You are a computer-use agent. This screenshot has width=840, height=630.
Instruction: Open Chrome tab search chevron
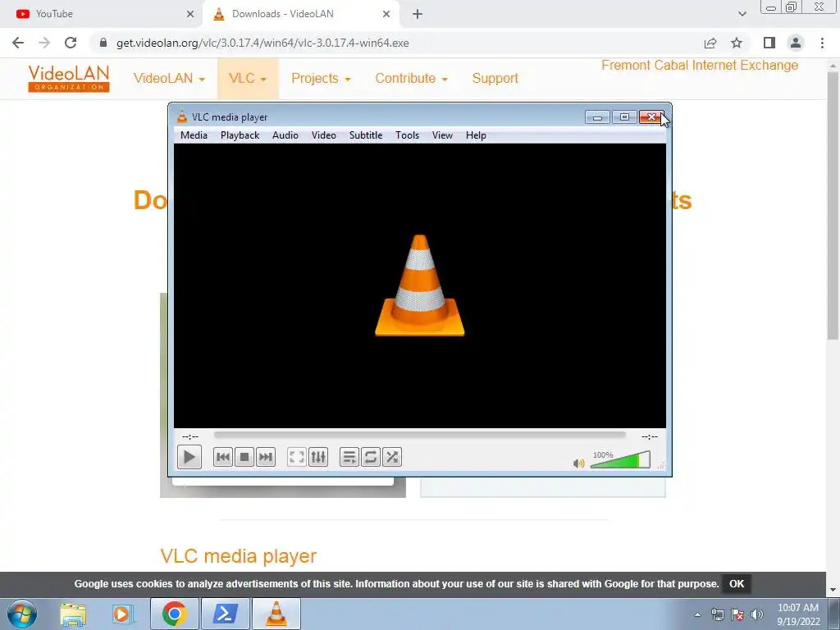[x=742, y=14]
